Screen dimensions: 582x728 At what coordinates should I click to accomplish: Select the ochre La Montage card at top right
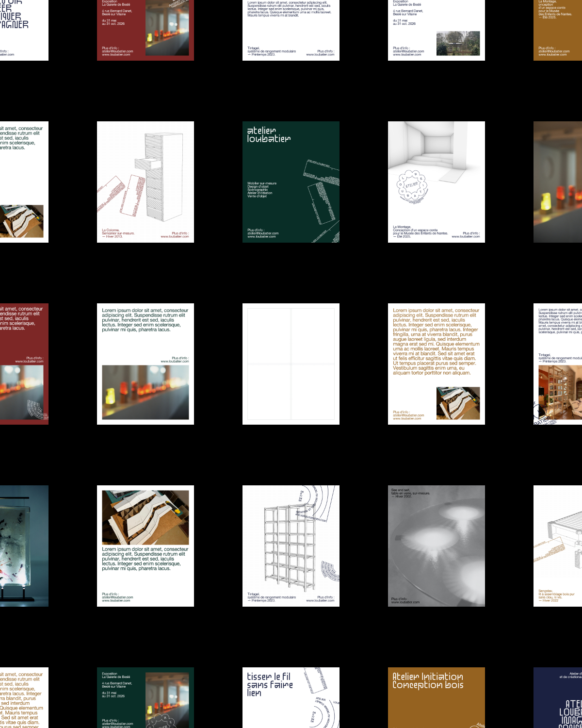[558, 30]
